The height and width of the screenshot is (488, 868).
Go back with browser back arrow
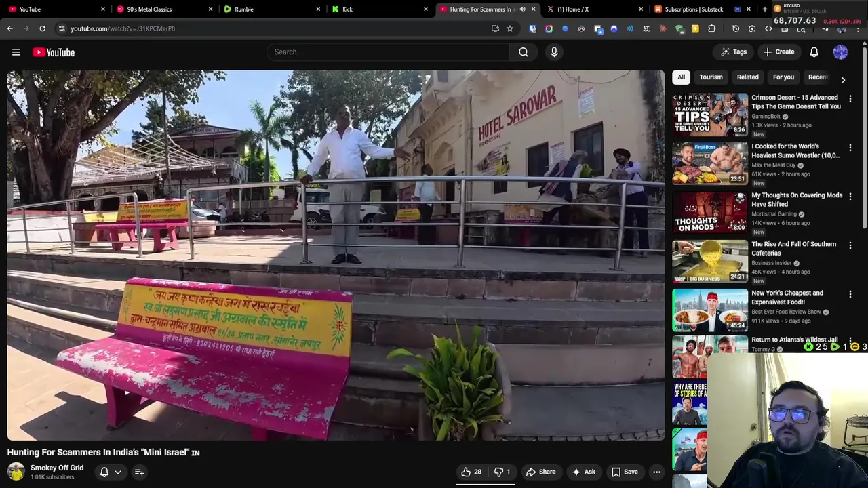(x=10, y=28)
